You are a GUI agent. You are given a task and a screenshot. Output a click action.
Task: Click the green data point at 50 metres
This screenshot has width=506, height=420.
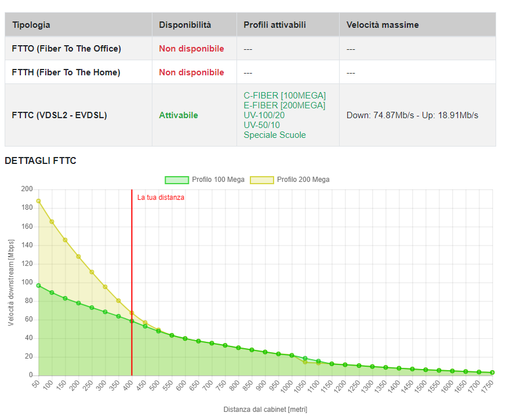pos(38,286)
